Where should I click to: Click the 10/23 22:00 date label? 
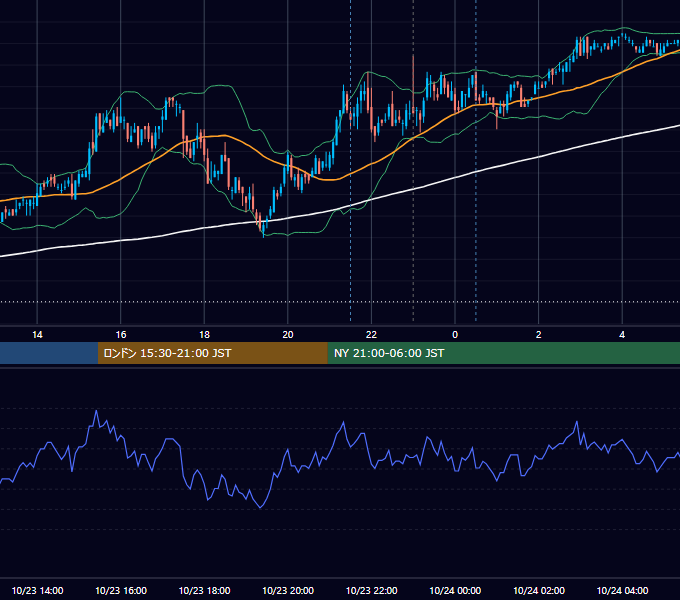pyautogui.click(x=371, y=590)
